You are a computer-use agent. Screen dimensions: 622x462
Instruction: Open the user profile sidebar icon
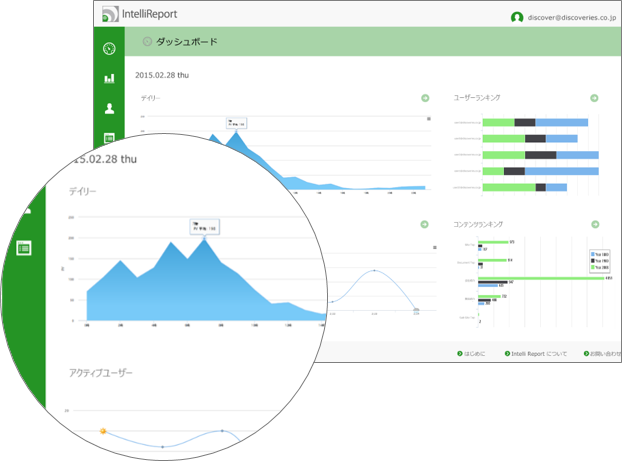click(x=109, y=108)
